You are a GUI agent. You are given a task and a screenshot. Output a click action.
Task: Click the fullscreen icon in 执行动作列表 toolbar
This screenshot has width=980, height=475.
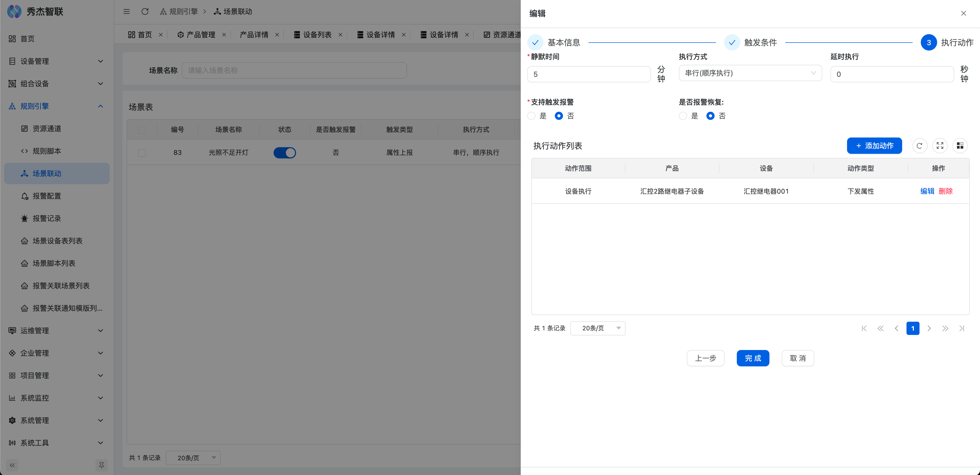(940, 146)
